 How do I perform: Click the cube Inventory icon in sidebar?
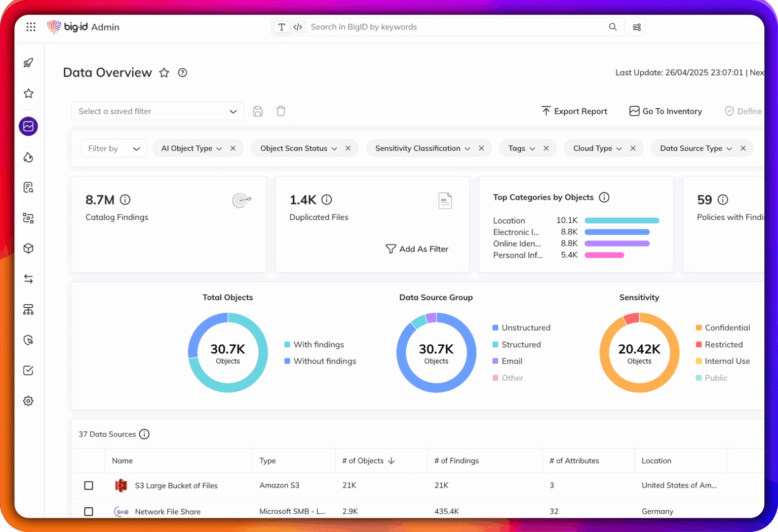(x=28, y=248)
